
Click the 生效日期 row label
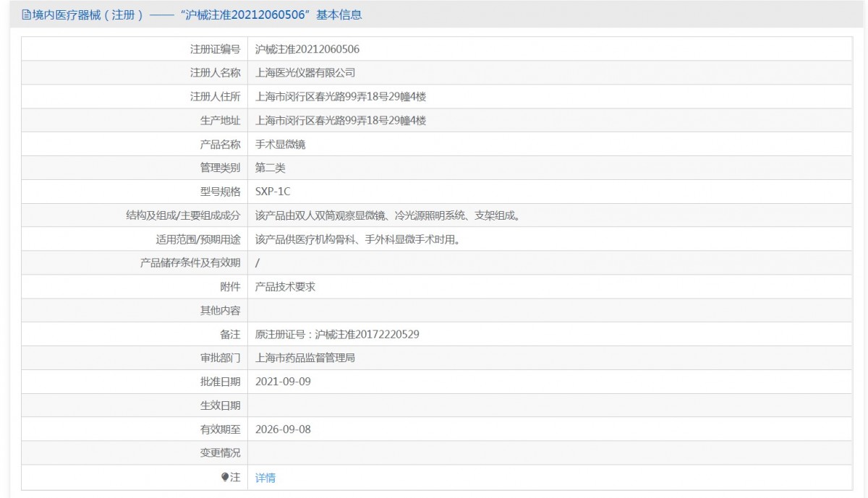220,405
